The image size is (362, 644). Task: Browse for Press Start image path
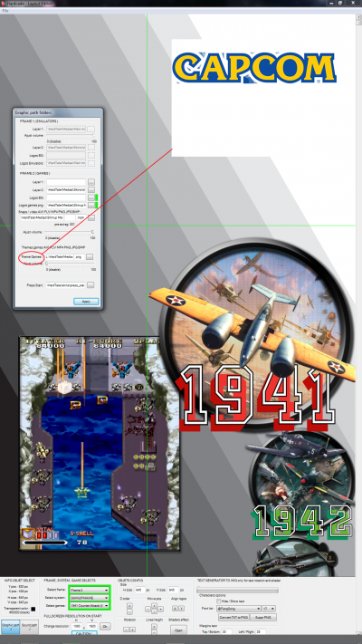coord(91,284)
